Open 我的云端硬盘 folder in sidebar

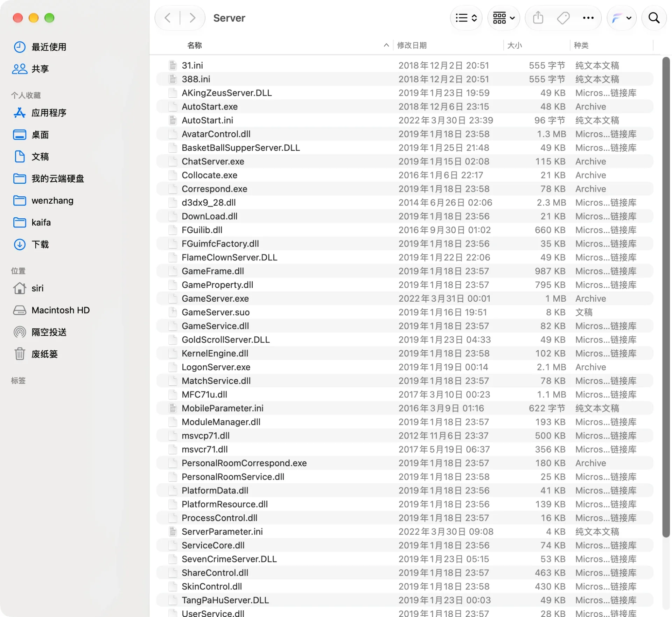(49, 178)
